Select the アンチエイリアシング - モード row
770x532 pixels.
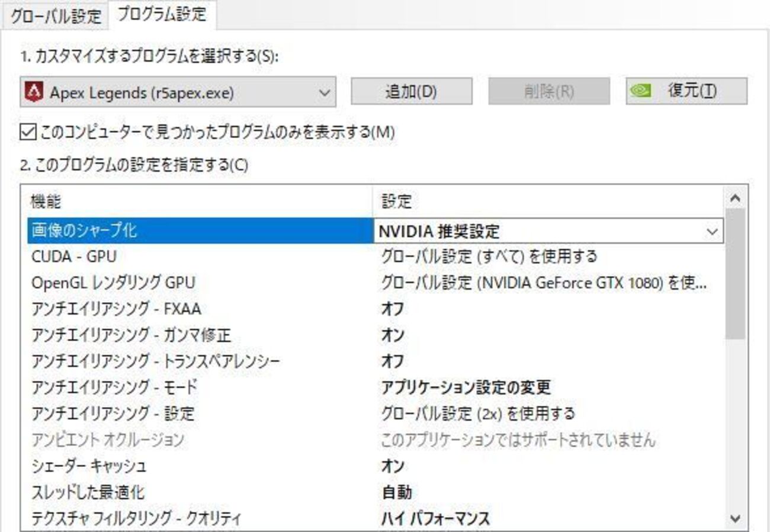(x=376, y=387)
